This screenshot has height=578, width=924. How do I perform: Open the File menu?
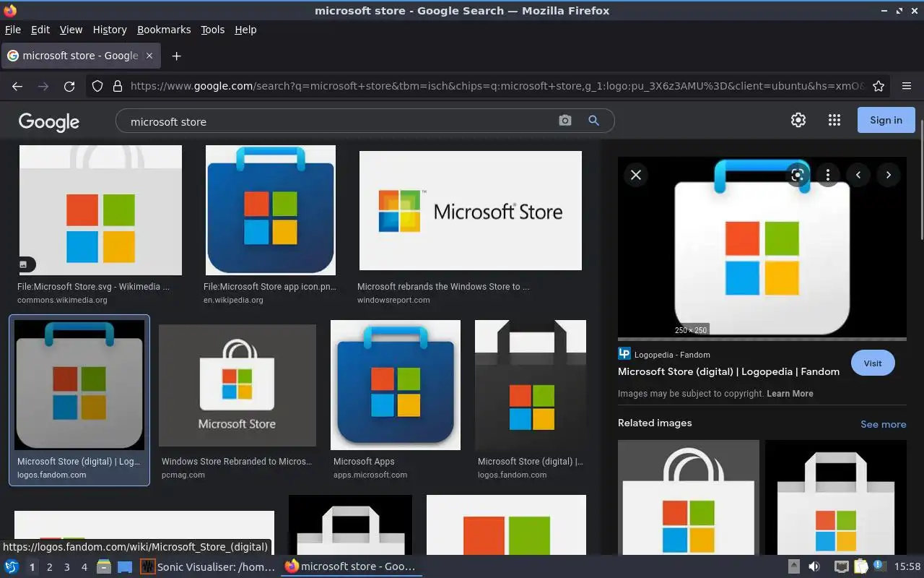pyautogui.click(x=13, y=30)
